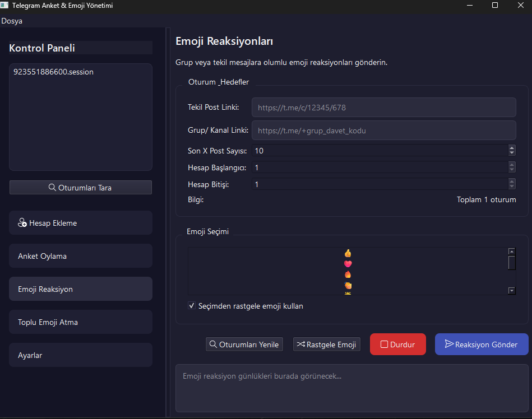Pick the fire emoji in list

point(348,274)
